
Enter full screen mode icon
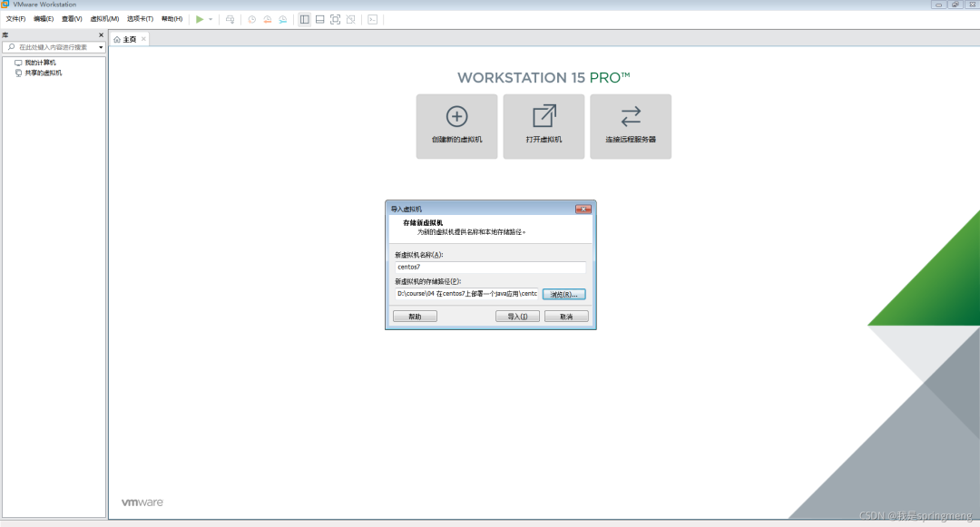point(336,19)
